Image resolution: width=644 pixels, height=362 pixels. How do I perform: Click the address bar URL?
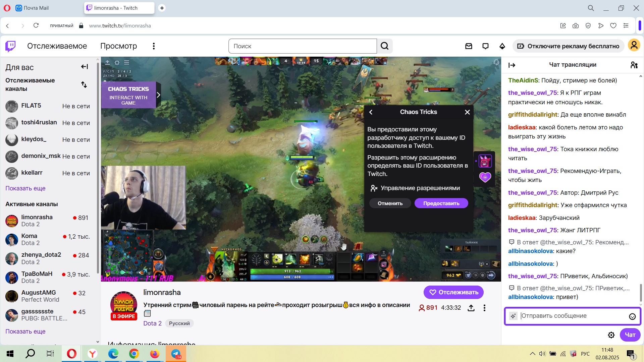click(x=120, y=25)
